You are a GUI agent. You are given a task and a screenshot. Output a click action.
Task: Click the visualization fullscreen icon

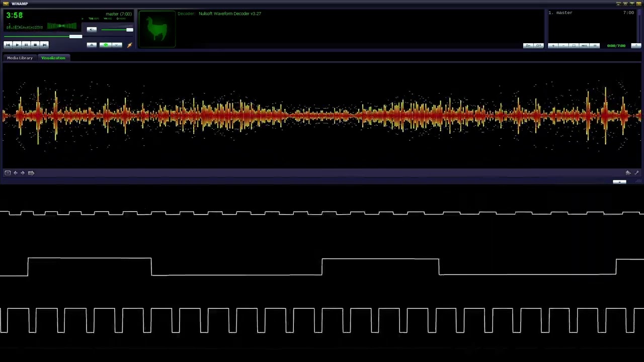pyautogui.click(x=8, y=173)
